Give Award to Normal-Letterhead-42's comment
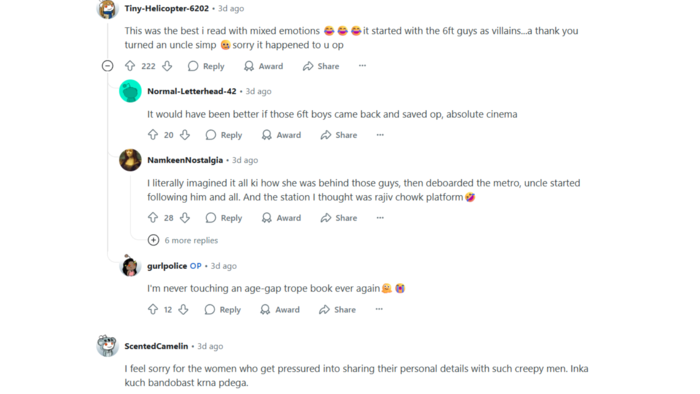The image size is (700, 394). 281,135
